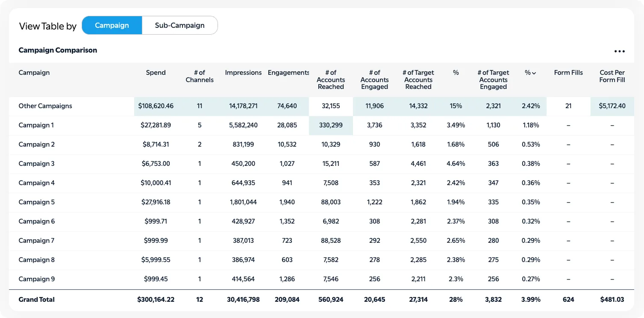The height and width of the screenshot is (318, 644).
Task: Switch to the Sub-Campaign view
Action: pyautogui.click(x=179, y=25)
